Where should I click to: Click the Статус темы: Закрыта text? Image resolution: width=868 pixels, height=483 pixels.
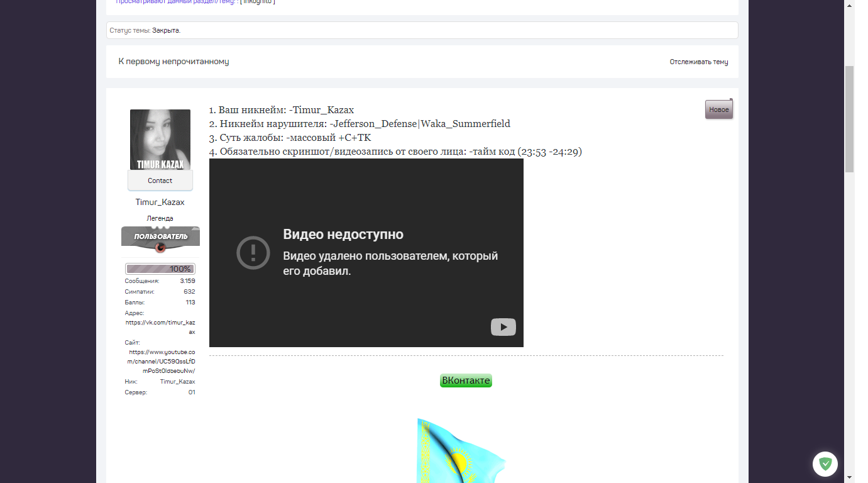(x=145, y=30)
